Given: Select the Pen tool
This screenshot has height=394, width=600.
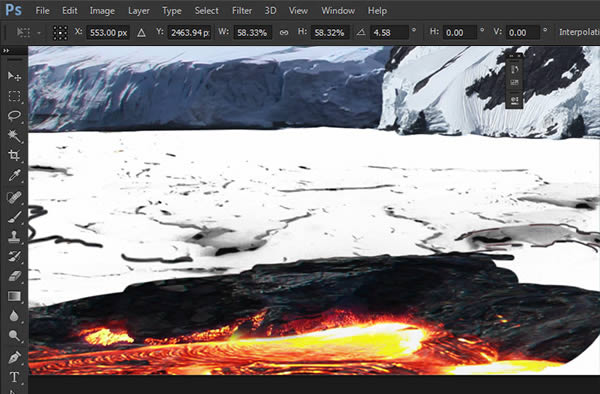Looking at the screenshot, I should (x=14, y=358).
